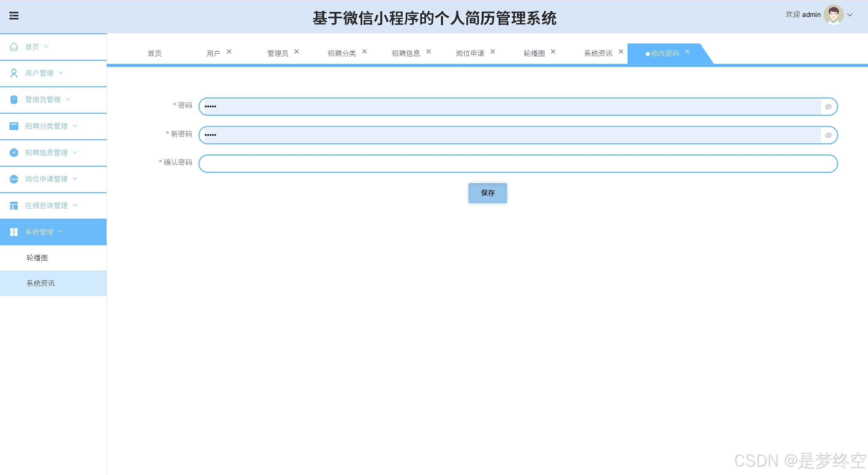Collapse the sidebar with the hamburger icon
This screenshot has height=475, width=868.
pos(14,16)
